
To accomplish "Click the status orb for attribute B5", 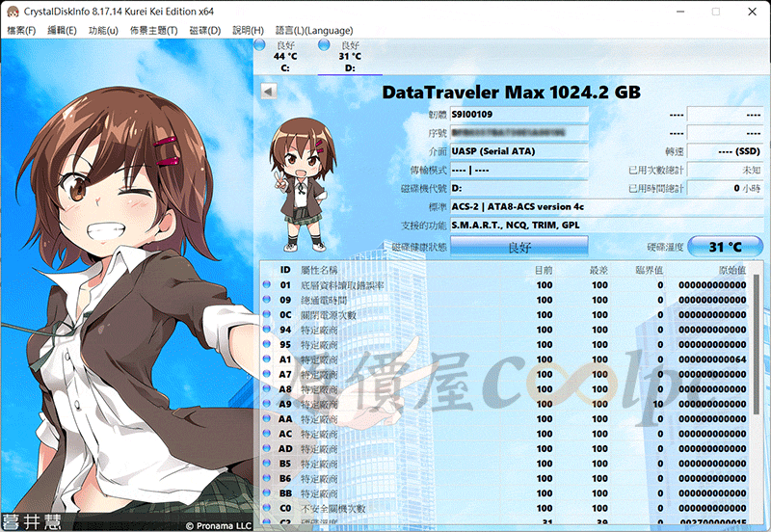I will 267,463.
